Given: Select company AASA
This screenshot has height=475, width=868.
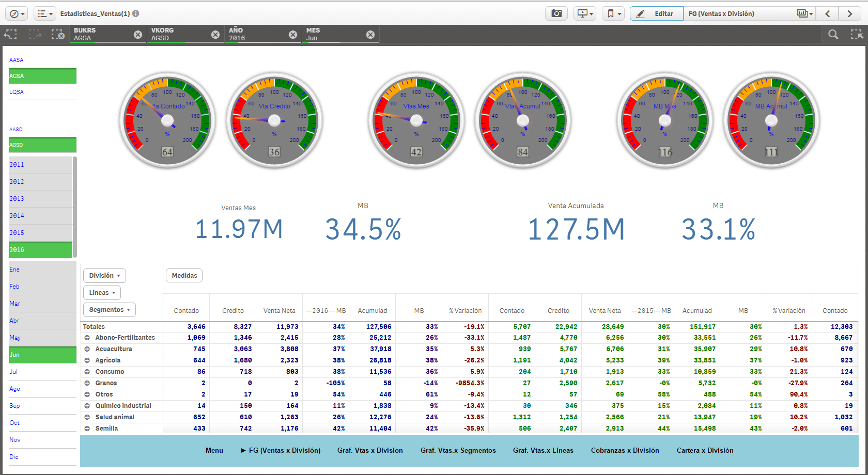Looking at the screenshot, I should click(x=43, y=60).
